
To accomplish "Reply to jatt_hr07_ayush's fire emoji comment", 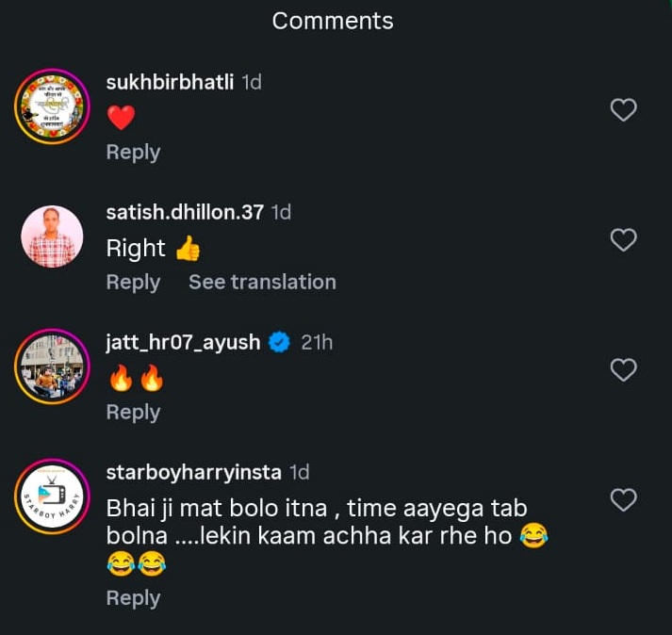I will tap(133, 413).
